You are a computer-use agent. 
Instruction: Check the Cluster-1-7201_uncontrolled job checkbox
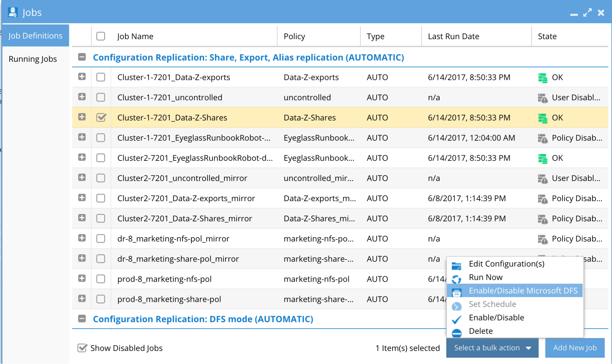(101, 97)
